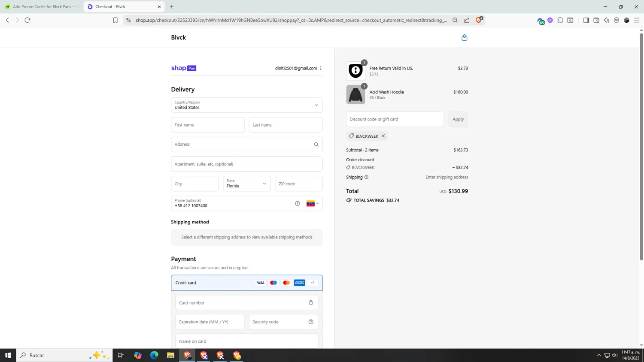This screenshot has height=362, width=644.
Task: Open the Leo AI sparkle icon
Action: click(x=606, y=20)
